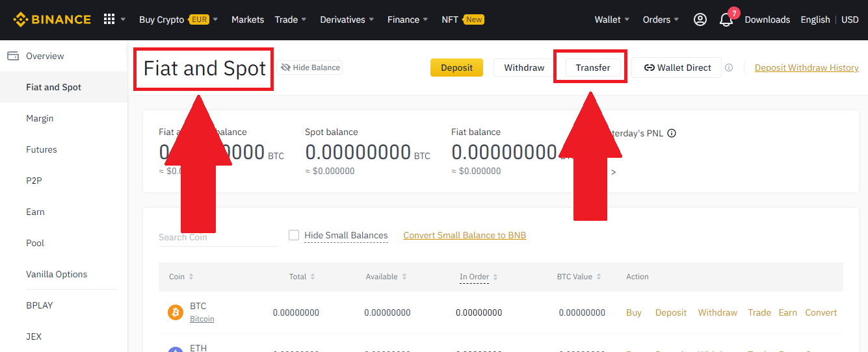Click the PNL details arrow

(613, 172)
